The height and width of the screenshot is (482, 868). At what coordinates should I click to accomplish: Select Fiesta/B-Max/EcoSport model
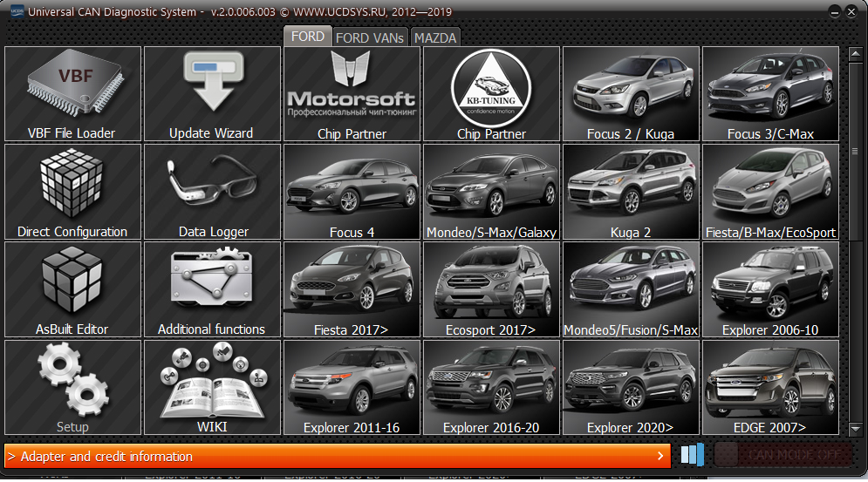point(770,192)
